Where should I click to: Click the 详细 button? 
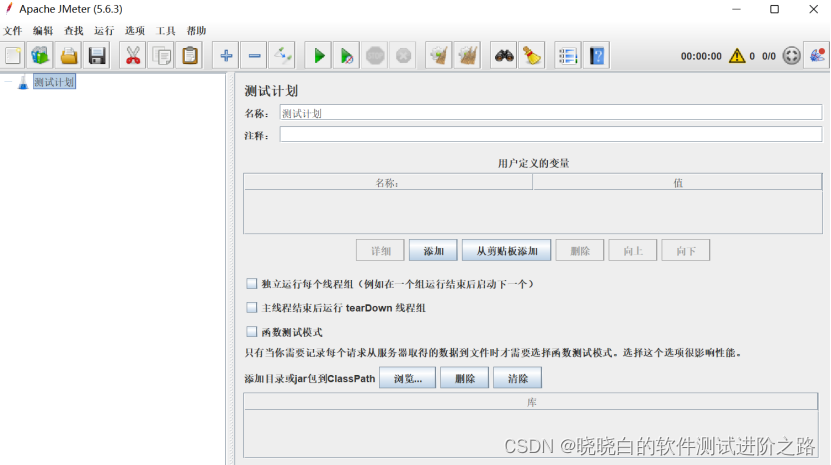point(380,251)
